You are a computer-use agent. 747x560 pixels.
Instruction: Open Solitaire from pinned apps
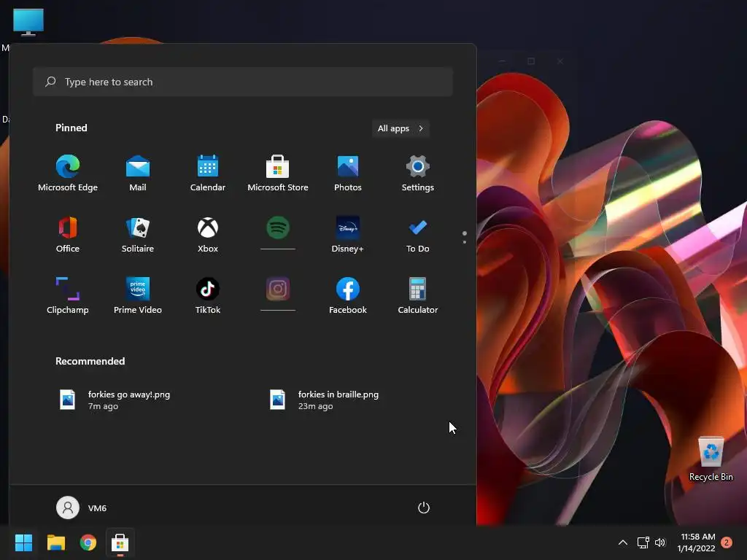138,234
